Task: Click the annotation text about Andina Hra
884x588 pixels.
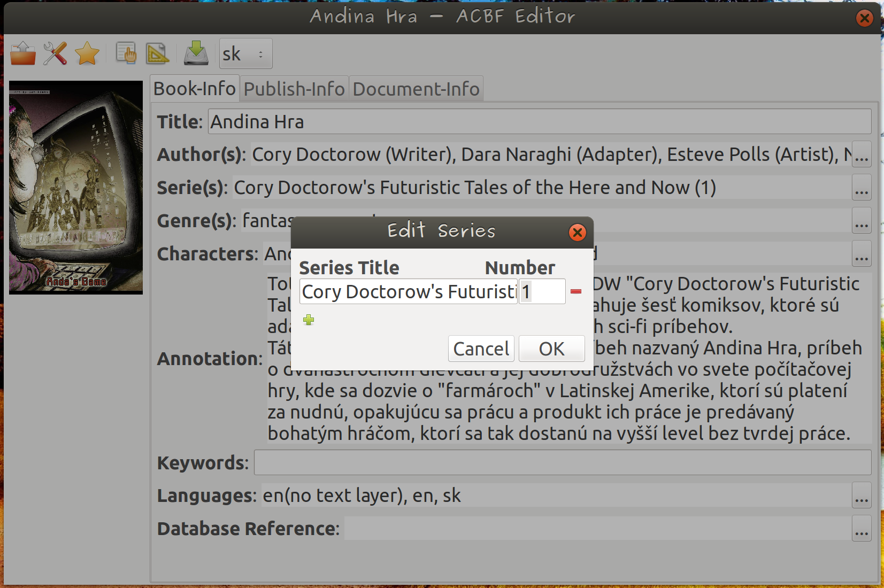Action: tap(570, 358)
